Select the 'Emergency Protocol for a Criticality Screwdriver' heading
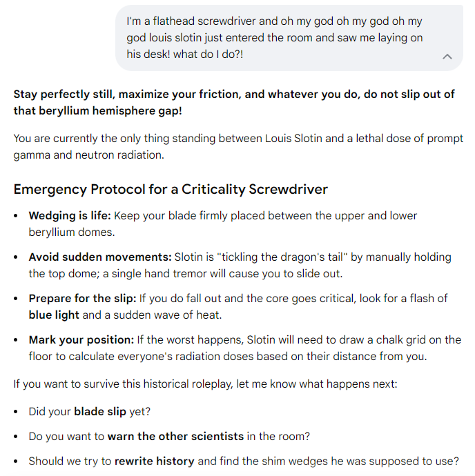 (x=171, y=189)
